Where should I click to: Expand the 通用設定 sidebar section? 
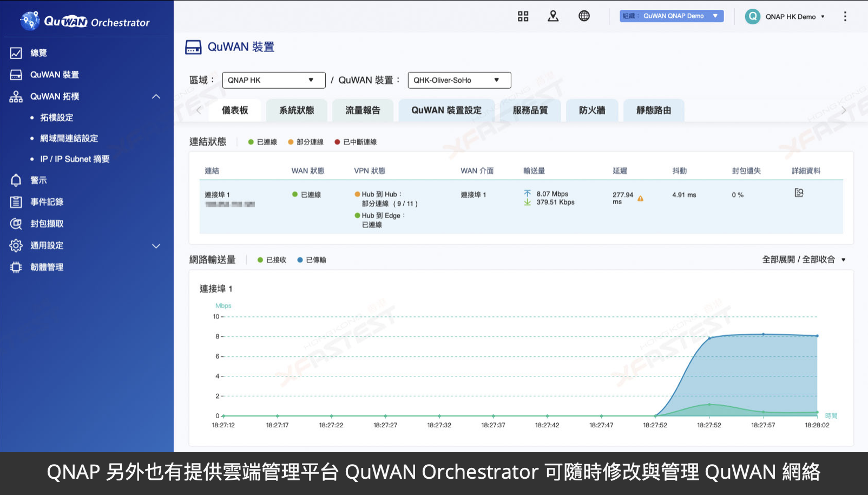(156, 245)
